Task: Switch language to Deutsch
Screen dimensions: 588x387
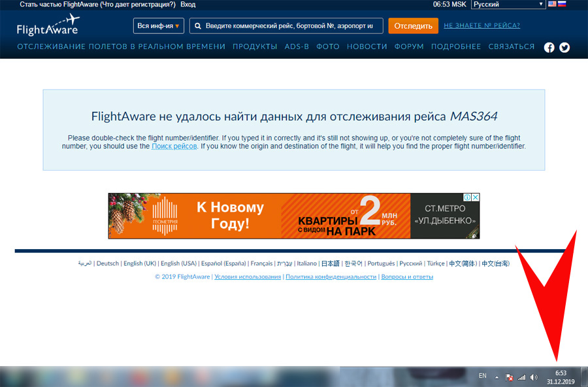Action: click(x=108, y=263)
